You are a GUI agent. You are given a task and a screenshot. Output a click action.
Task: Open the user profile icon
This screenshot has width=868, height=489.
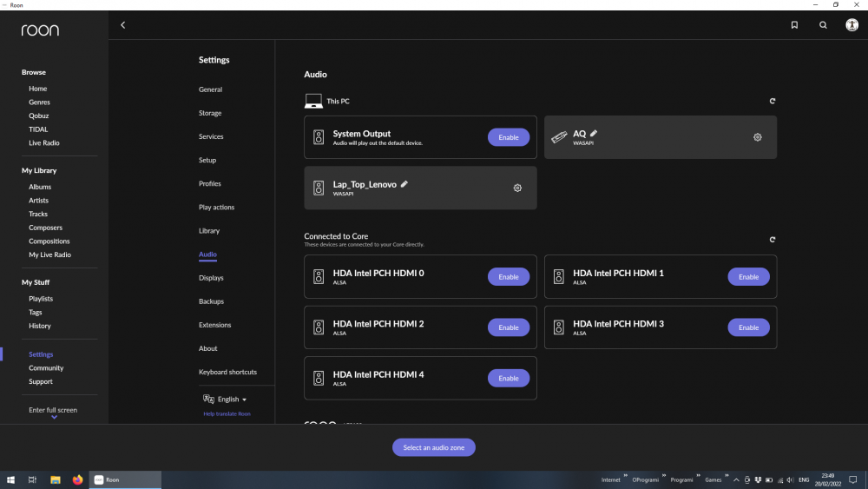click(852, 25)
